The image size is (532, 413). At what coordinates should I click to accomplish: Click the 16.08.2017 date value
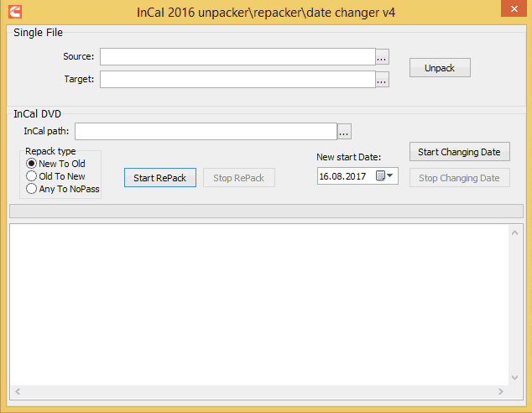click(x=342, y=176)
